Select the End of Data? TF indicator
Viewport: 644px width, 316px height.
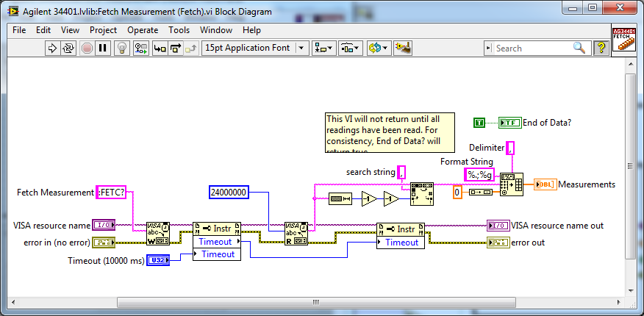click(509, 122)
